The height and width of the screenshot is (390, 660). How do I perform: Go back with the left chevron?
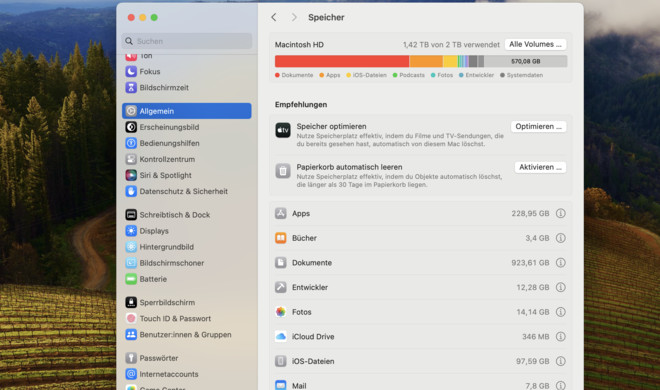274,17
